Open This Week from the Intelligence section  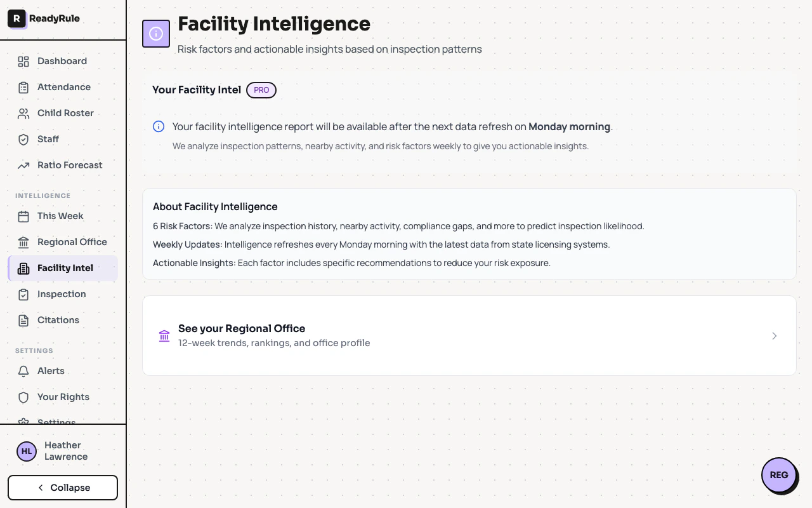[x=60, y=216]
